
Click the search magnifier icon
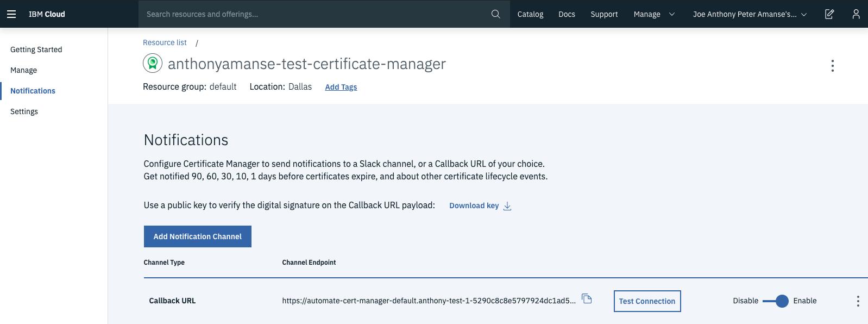pyautogui.click(x=495, y=14)
